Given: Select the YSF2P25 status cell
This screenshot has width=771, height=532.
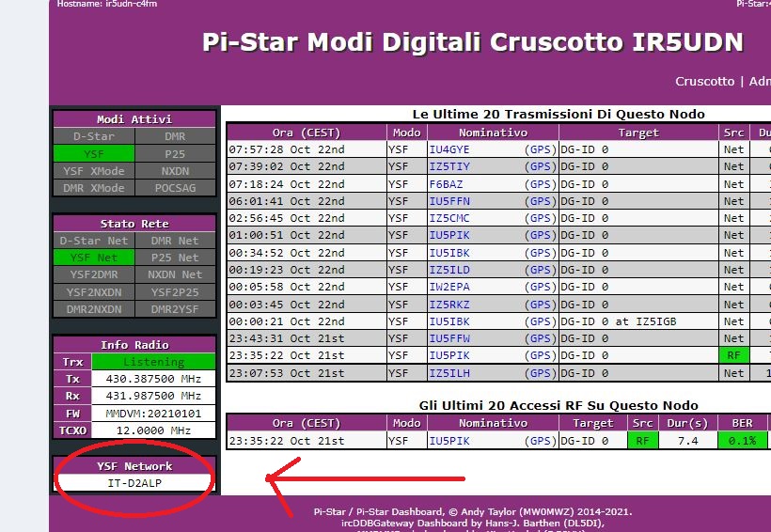Looking at the screenshot, I should (x=175, y=292).
